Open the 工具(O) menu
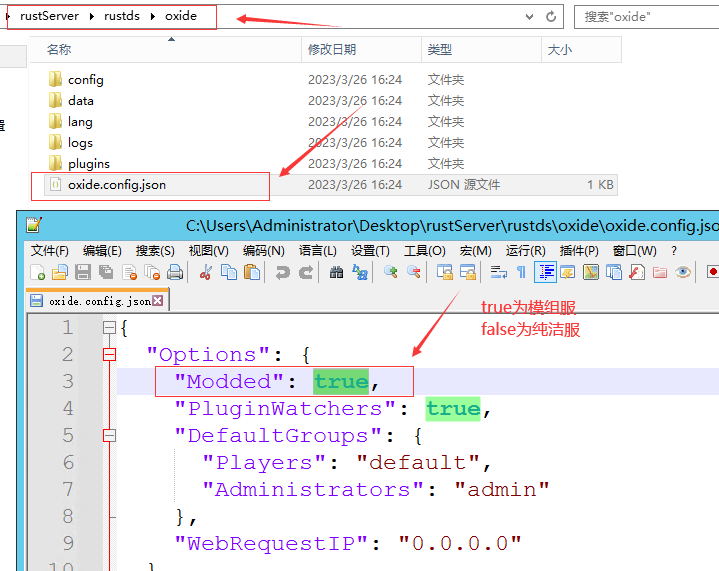The height and width of the screenshot is (571, 719). click(425, 251)
